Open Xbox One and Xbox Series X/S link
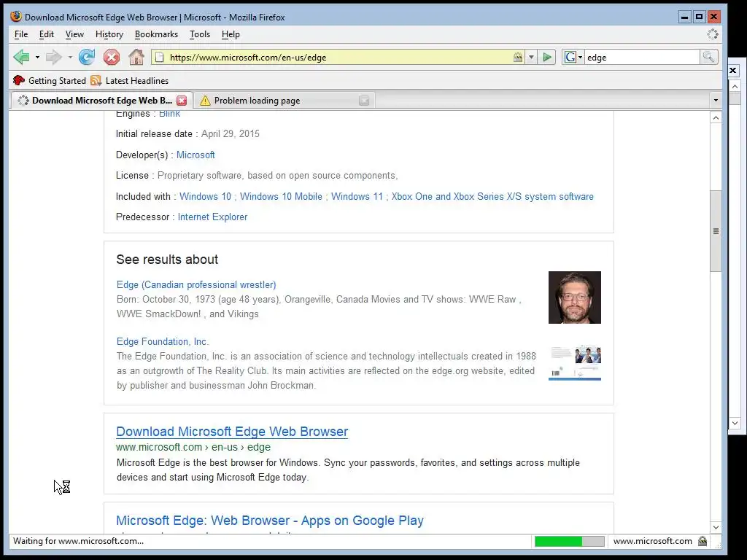The image size is (747, 560). [492, 196]
